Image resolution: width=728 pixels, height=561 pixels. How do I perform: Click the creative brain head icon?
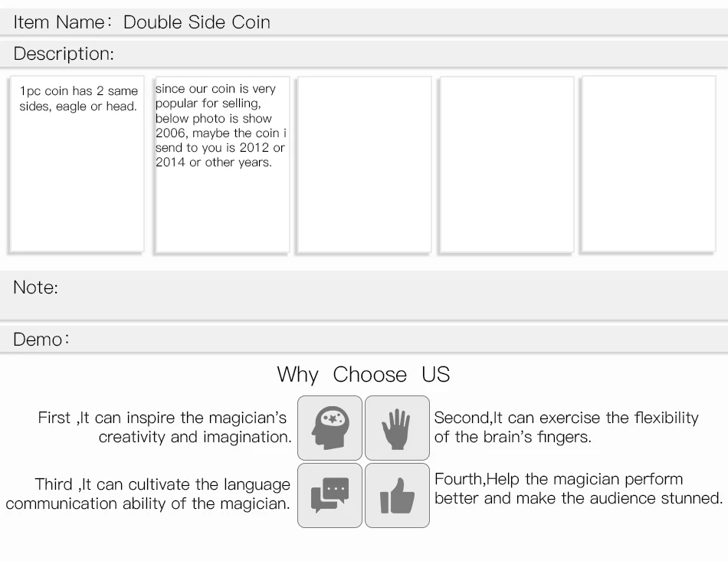click(x=330, y=428)
